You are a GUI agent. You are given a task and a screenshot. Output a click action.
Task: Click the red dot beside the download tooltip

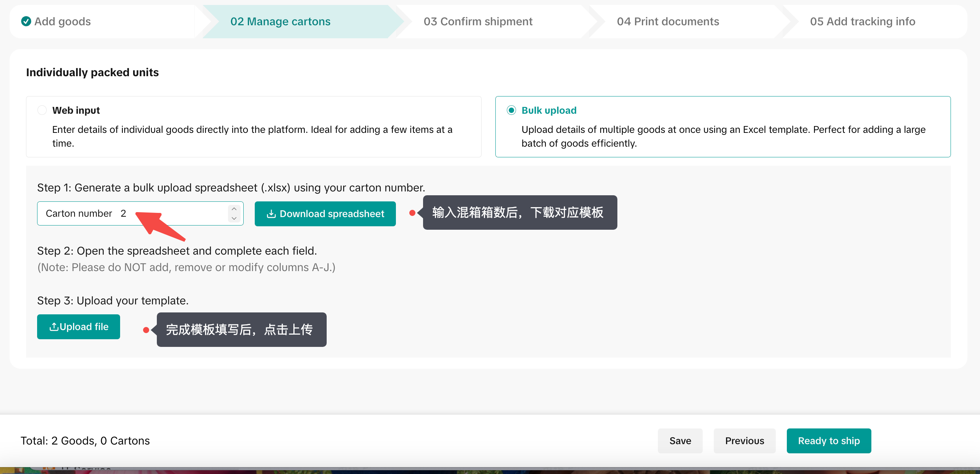(x=412, y=213)
